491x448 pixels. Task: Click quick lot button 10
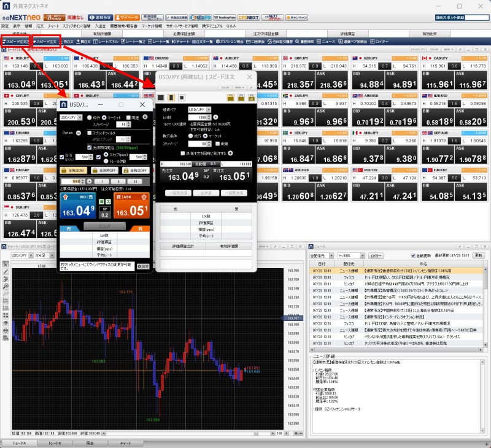click(x=135, y=181)
